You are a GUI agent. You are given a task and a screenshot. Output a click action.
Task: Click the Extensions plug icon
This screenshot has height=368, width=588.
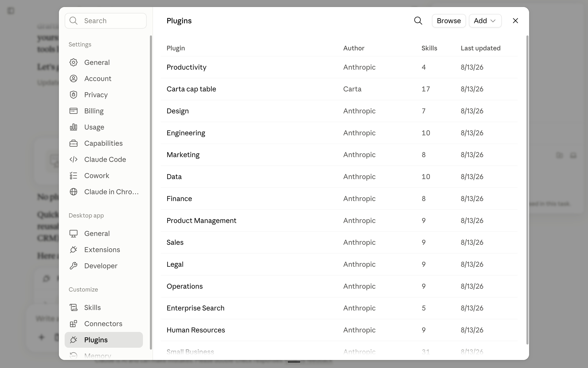point(73,250)
